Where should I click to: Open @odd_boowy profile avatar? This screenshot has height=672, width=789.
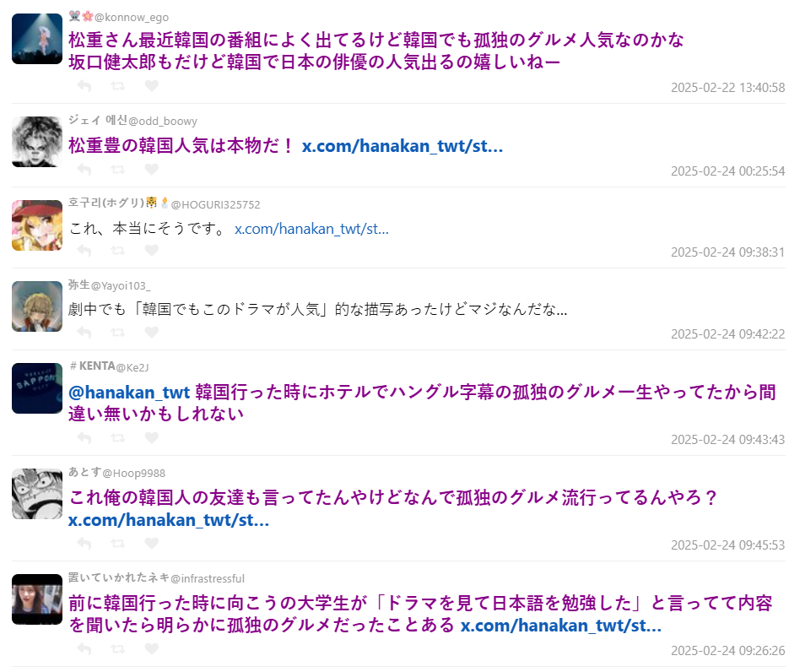point(37,142)
